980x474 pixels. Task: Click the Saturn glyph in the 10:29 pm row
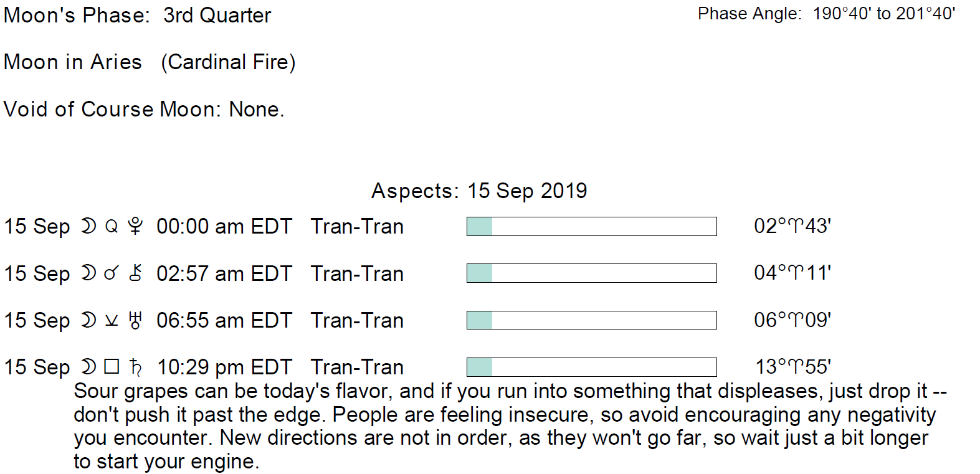tap(135, 367)
